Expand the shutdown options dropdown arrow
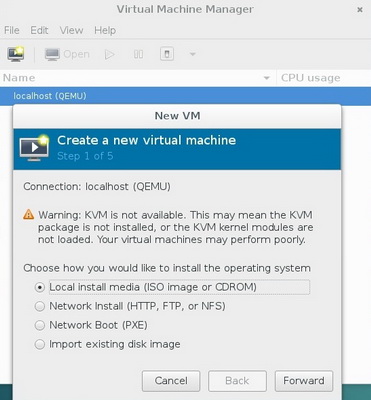This screenshot has width=371, height=400. click(x=193, y=54)
